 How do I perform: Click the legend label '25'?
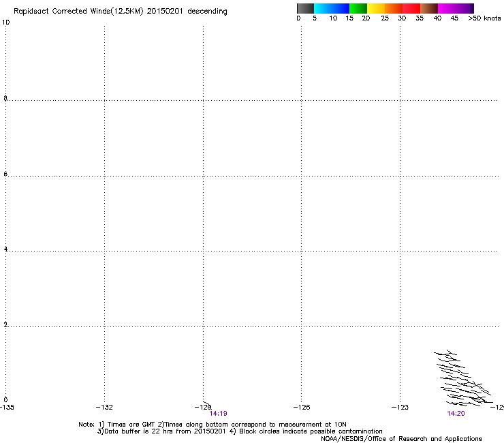(385, 18)
